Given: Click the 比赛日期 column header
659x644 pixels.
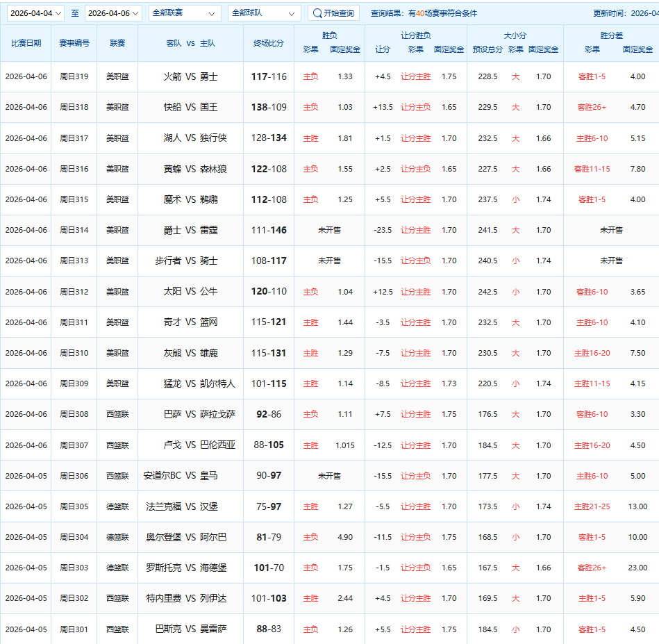Looking at the screenshot, I should [26, 43].
